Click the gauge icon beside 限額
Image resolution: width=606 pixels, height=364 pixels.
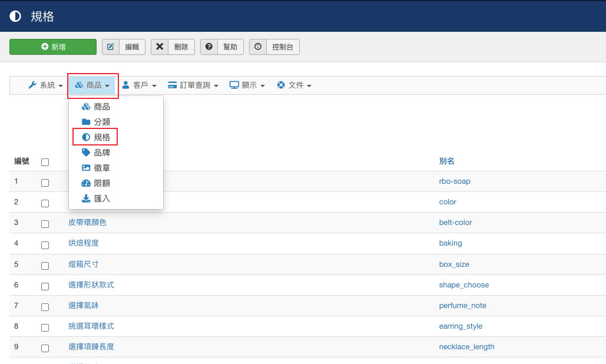86,183
